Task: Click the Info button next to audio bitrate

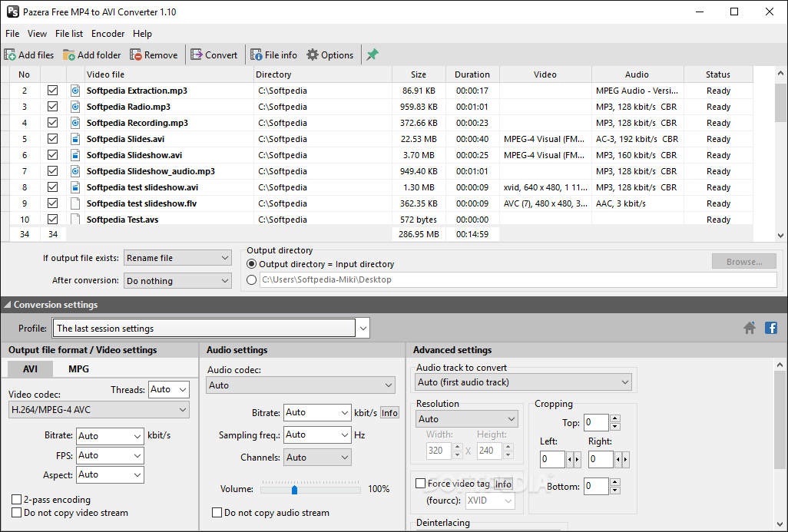Action: 389,413
